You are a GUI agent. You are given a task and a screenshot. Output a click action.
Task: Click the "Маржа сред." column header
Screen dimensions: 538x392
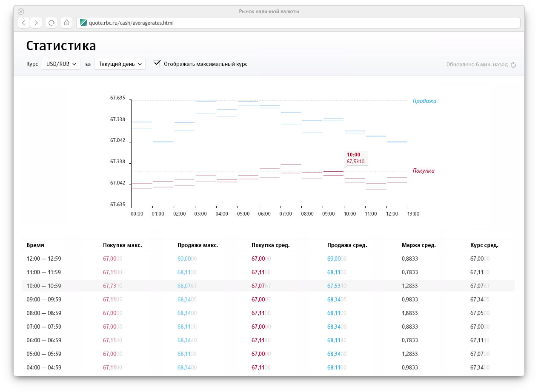click(418, 245)
